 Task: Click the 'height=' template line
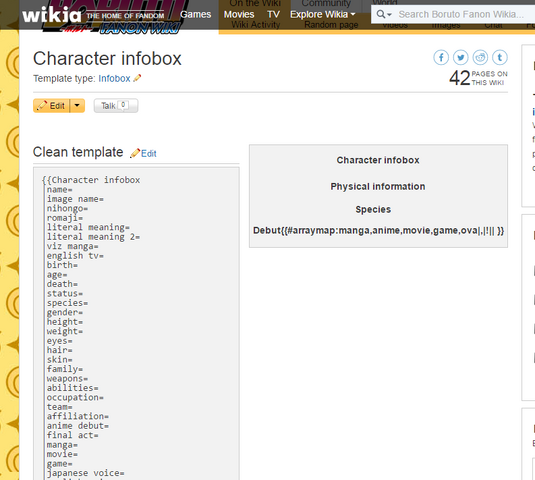pyautogui.click(x=65, y=322)
